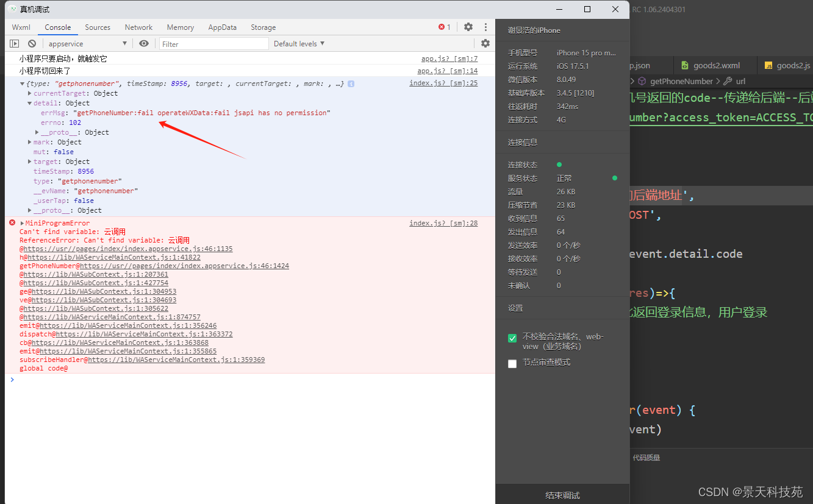Click the red error icon beside MiniProgramError
The height and width of the screenshot is (504, 813).
[x=12, y=223]
